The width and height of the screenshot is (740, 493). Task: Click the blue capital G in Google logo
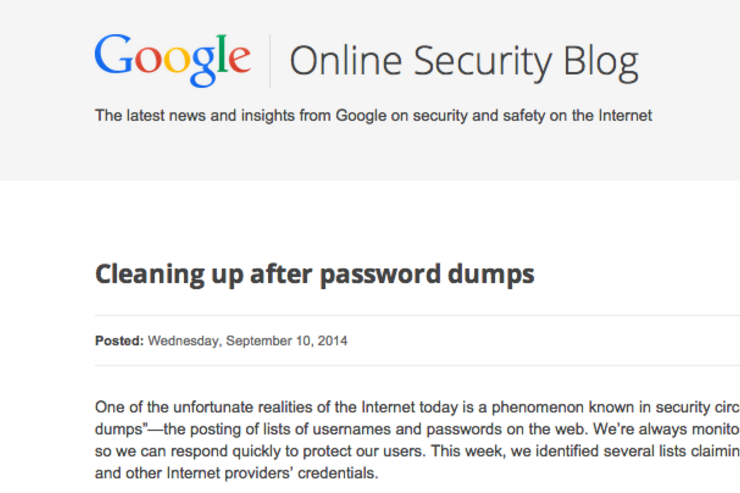click(114, 54)
